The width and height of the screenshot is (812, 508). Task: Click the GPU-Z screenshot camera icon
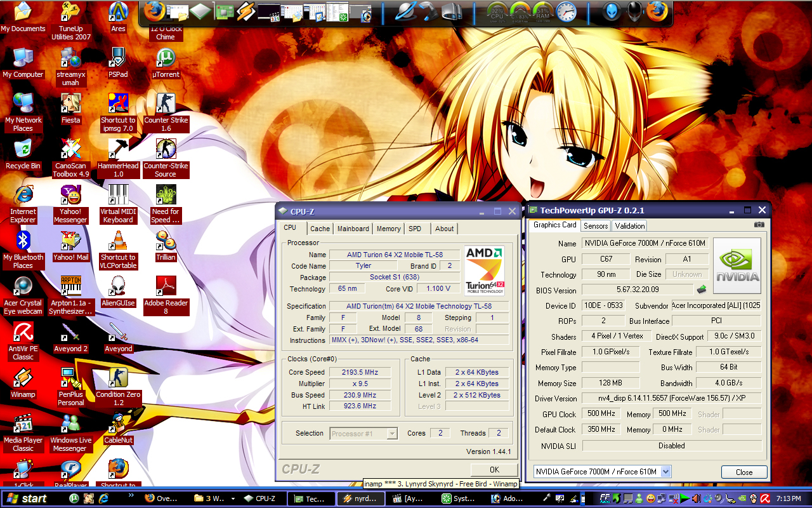pos(759,225)
